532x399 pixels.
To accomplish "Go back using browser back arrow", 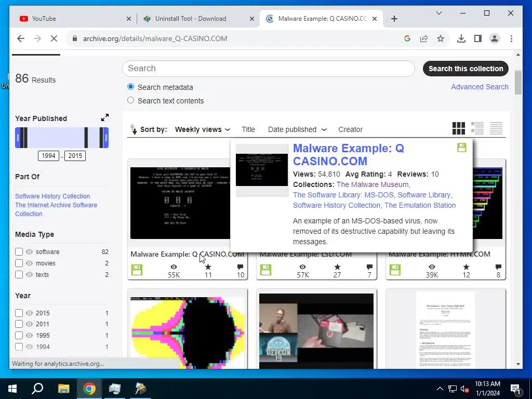I will tap(21, 38).
